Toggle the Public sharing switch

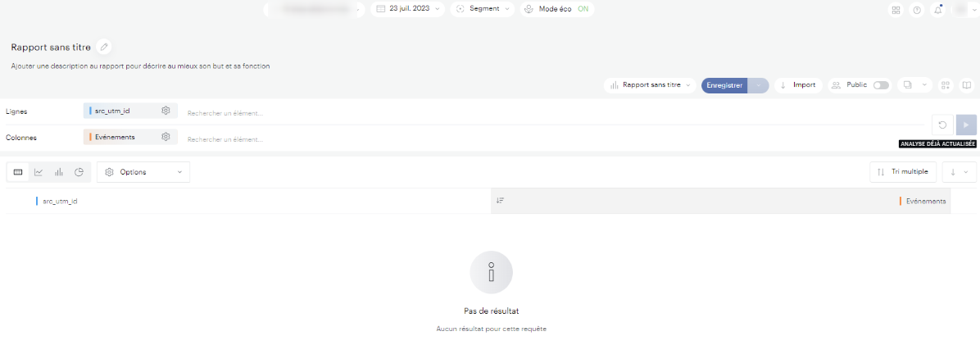coord(881,85)
